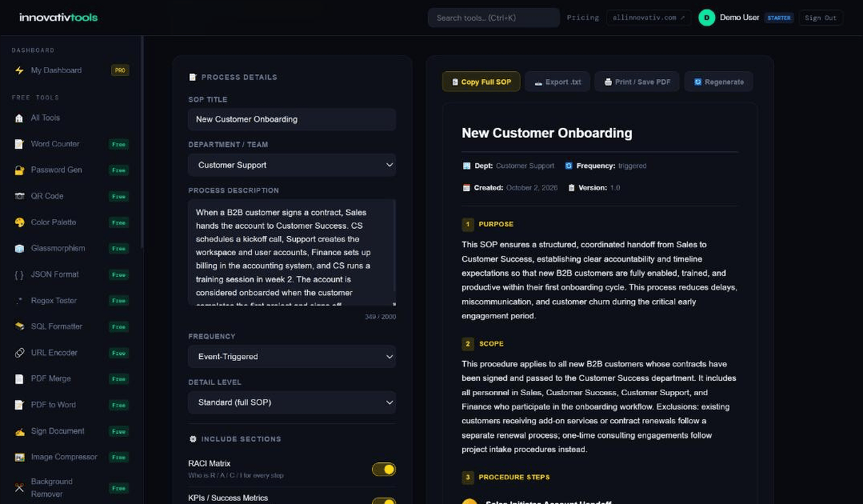Screen dimensions: 863x504
Task: Click the STARTER plan badge
Action: (x=779, y=18)
